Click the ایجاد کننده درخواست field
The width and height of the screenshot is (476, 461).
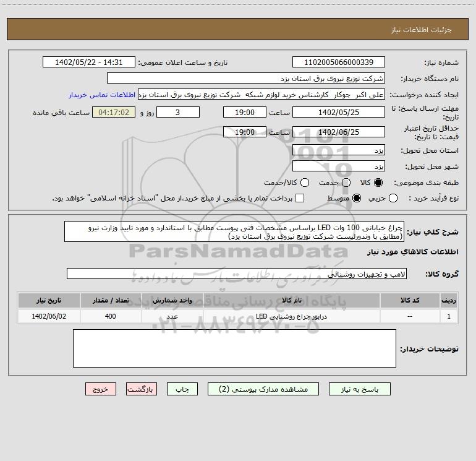(x=261, y=95)
